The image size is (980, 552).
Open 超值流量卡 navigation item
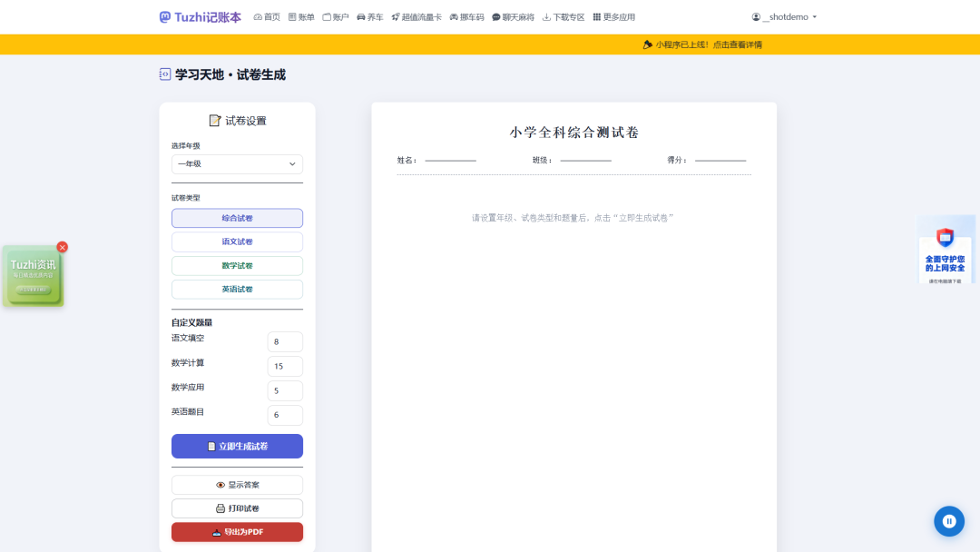[416, 17]
